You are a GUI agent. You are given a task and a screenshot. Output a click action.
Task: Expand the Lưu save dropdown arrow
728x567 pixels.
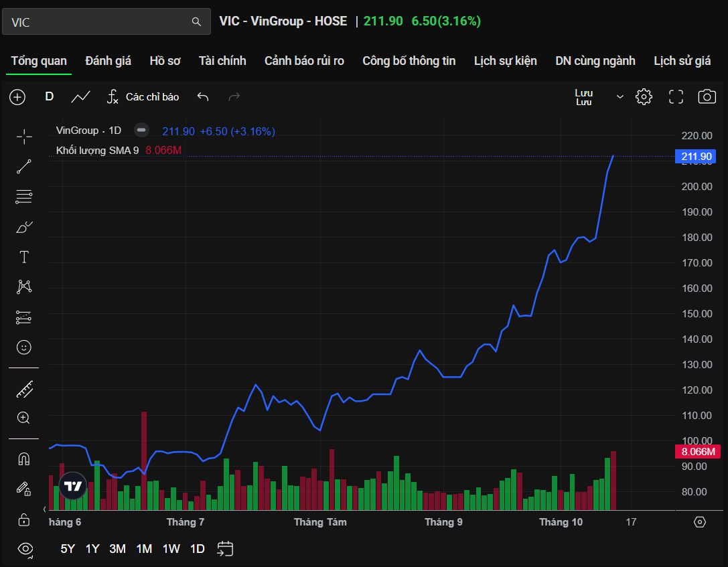pyautogui.click(x=620, y=97)
